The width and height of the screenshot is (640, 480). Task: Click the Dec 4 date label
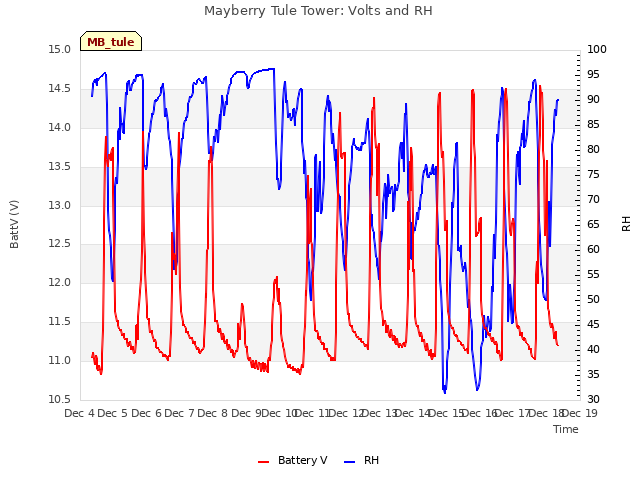point(80,413)
